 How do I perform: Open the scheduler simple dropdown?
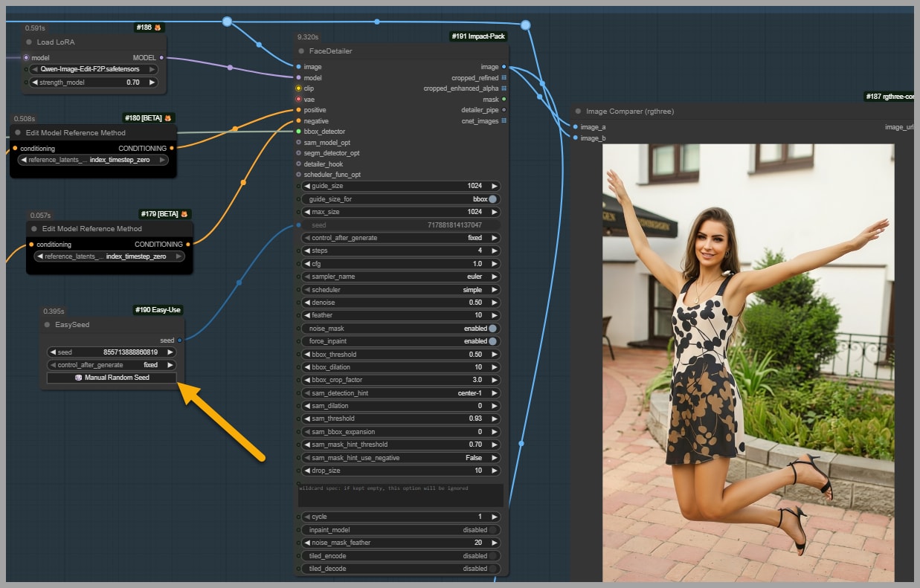[400, 290]
